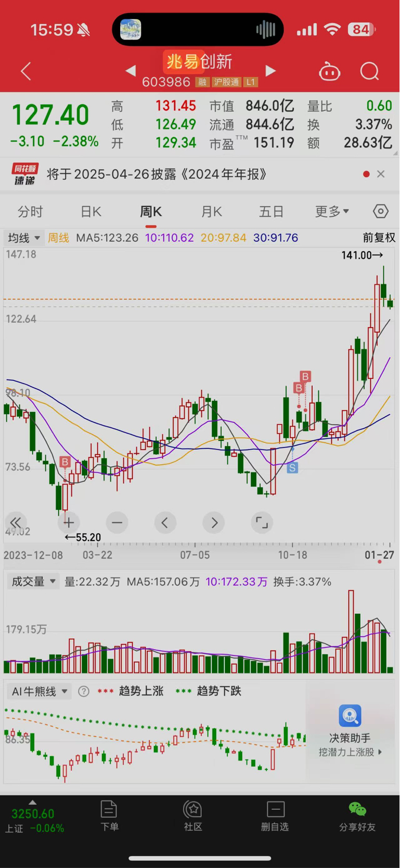Zoom in chart with plus button
Screen dimensions: 400x868
(x=69, y=522)
